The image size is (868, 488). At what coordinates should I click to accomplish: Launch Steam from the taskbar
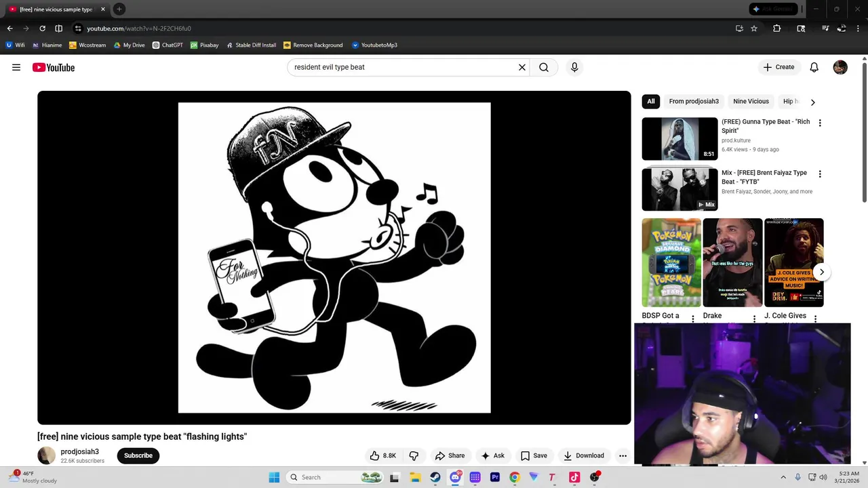point(435,477)
